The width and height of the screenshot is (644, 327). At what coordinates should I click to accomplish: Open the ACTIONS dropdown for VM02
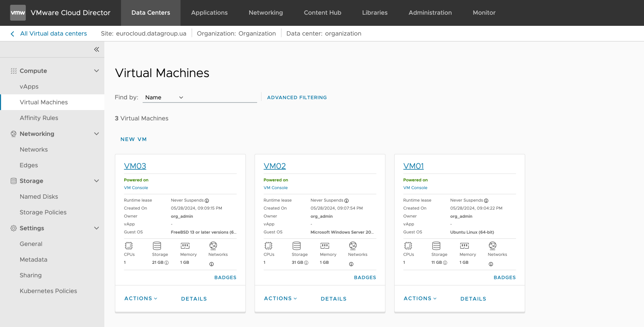tap(281, 298)
